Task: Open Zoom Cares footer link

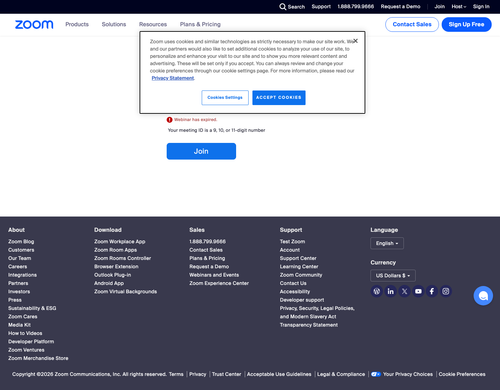Action: 23,317
